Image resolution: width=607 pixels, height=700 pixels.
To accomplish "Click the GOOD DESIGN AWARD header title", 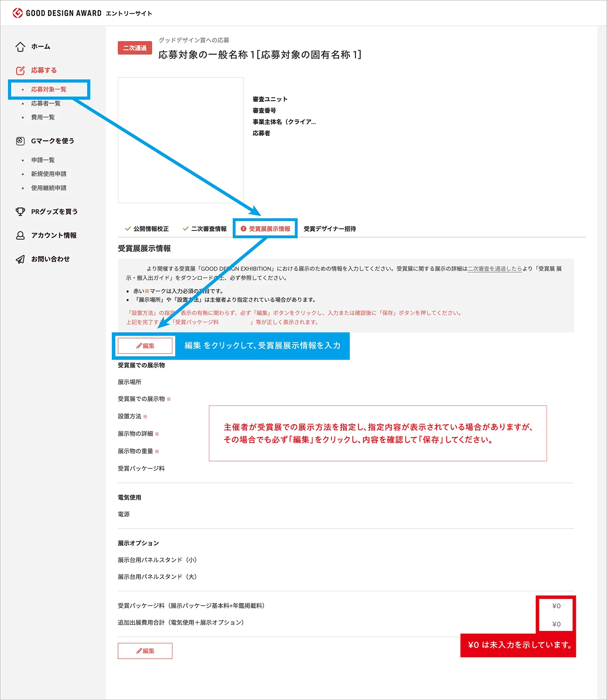I will (x=64, y=13).
